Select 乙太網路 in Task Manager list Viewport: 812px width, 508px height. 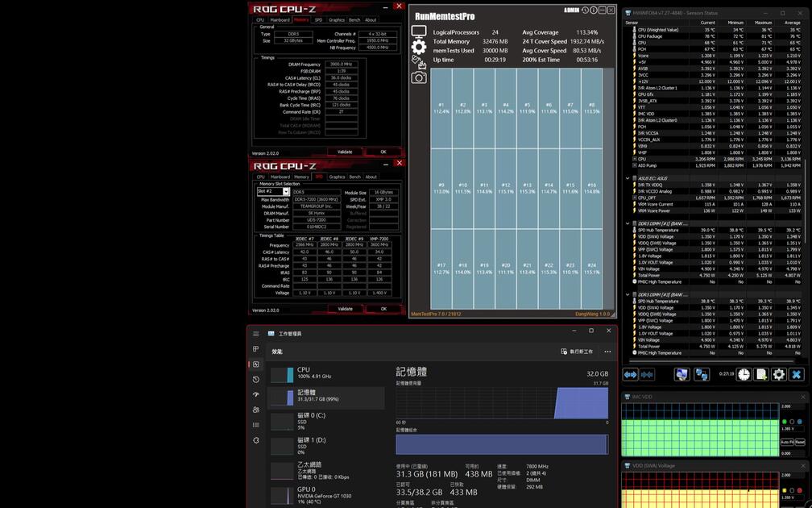tap(326, 470)
